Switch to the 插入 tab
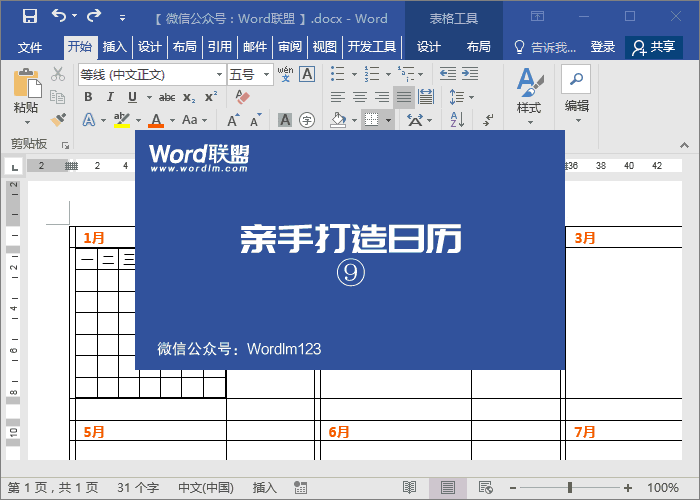 [115, 46]
